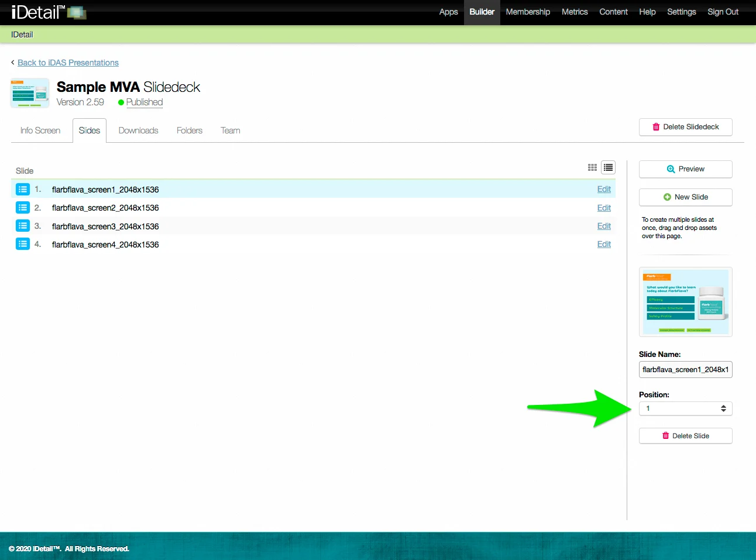Open the Help menu

[647, 12]
